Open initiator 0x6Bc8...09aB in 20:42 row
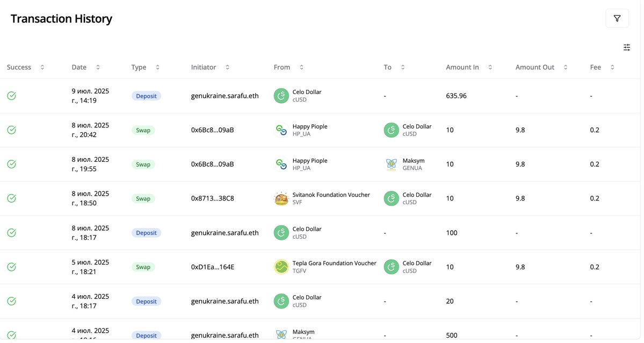 (212, 130)
